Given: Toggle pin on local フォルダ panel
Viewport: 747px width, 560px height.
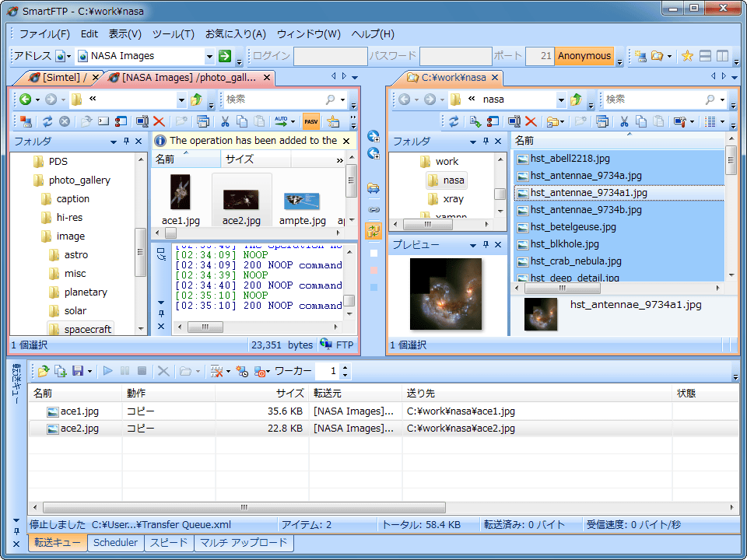Looking at the screenshot, I should pyautogui.click(x=486, y=141).
